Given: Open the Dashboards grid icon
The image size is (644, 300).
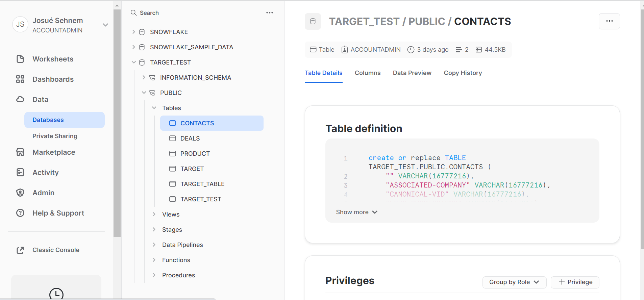Looking at the screenshot, I should [x=20, y=79].
